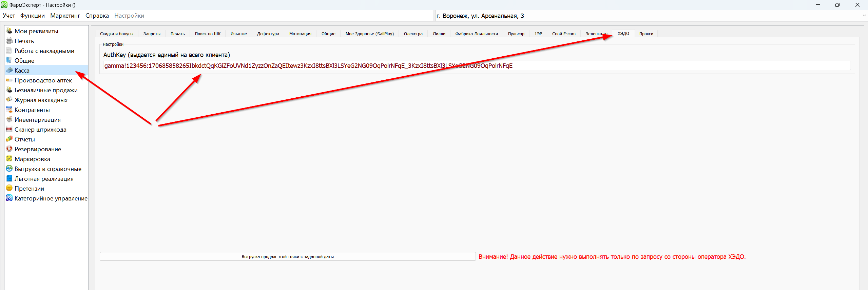Click the Сканер штрихкода barcode icon
The image size is (868, 290).
9,129
